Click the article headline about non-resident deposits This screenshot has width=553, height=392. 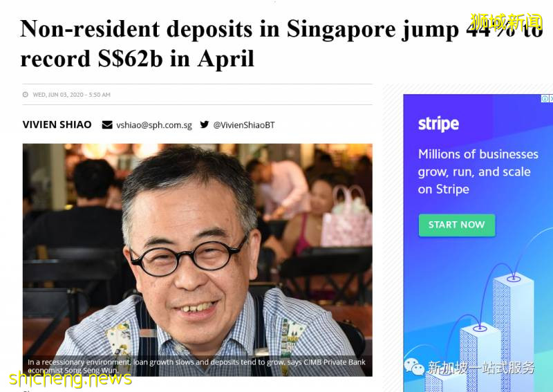click(281, 44)
